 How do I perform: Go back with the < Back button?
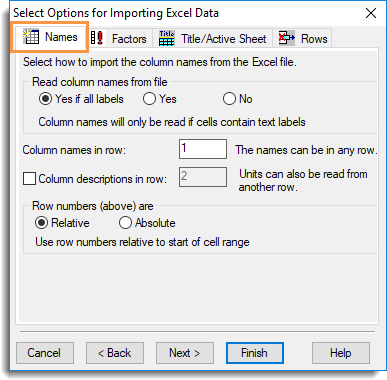point(115,353)
